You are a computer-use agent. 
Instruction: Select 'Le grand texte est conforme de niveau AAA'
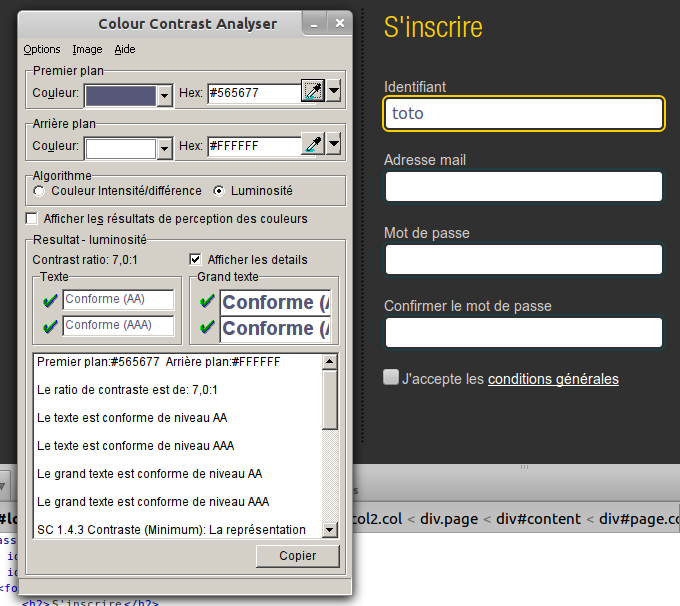click(153, 502)
